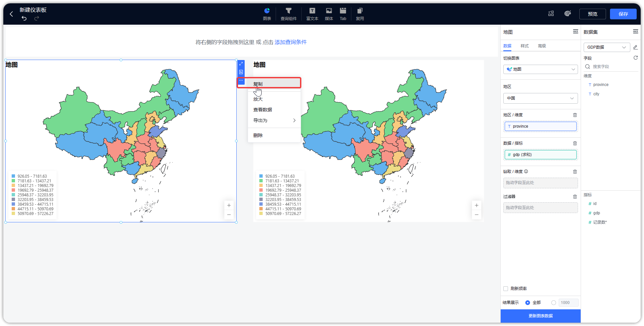Switch to the 样式 style tab
The width and height of the screenshot is (644, 326).
click(524, 46)
